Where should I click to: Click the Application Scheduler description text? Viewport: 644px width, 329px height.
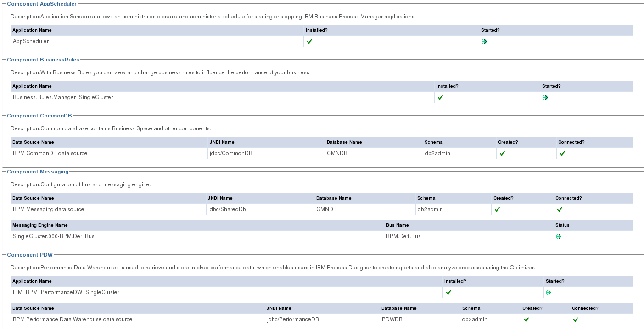[x=213, y=17]
